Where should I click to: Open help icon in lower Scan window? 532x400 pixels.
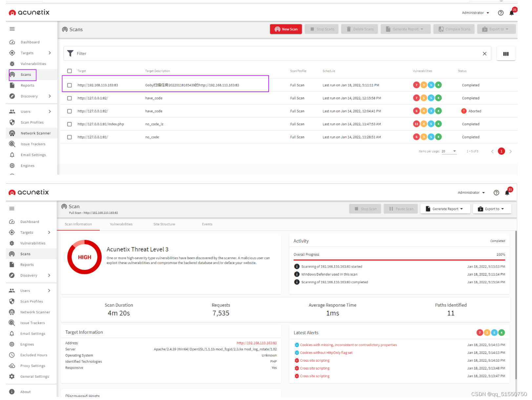[496, 192]
